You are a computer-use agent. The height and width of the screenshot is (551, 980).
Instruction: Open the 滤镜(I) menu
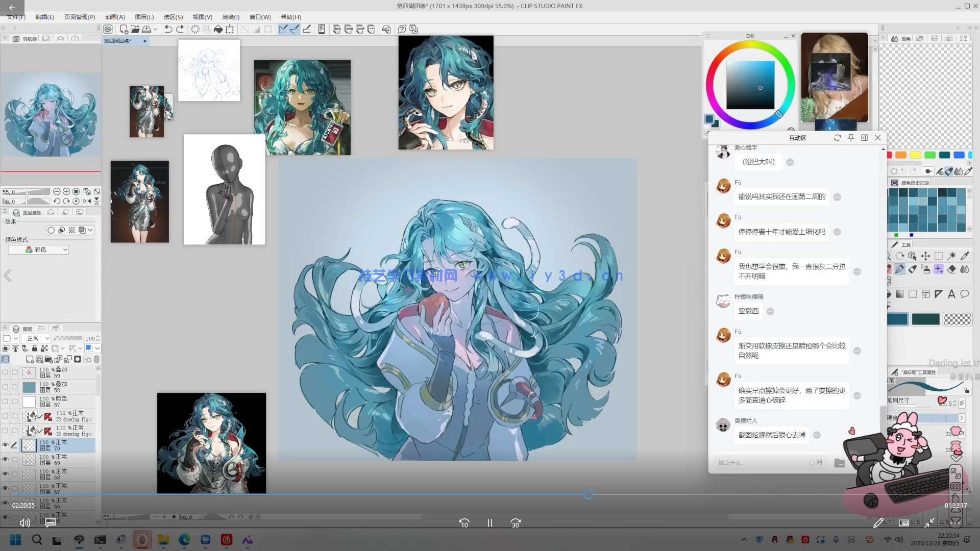pos(231,17)
